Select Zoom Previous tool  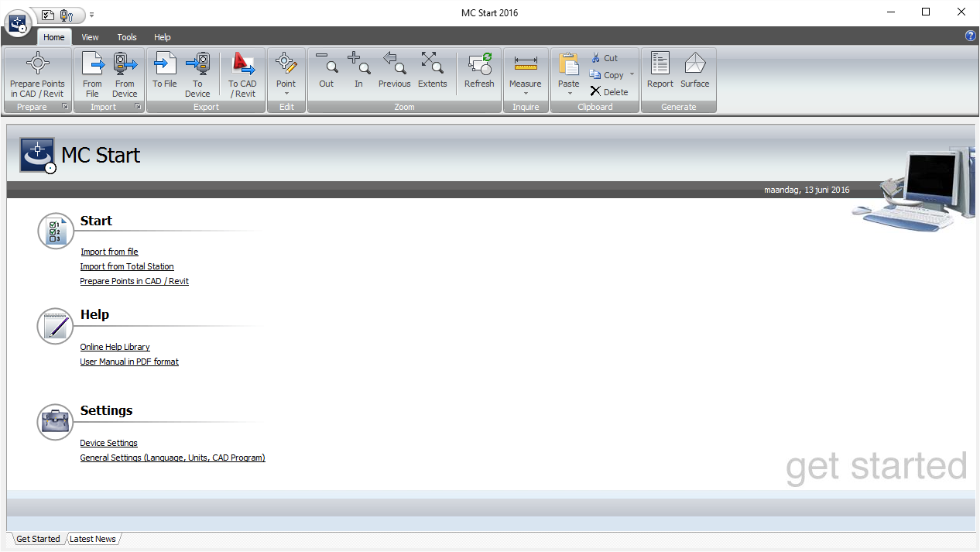(395, 70)
